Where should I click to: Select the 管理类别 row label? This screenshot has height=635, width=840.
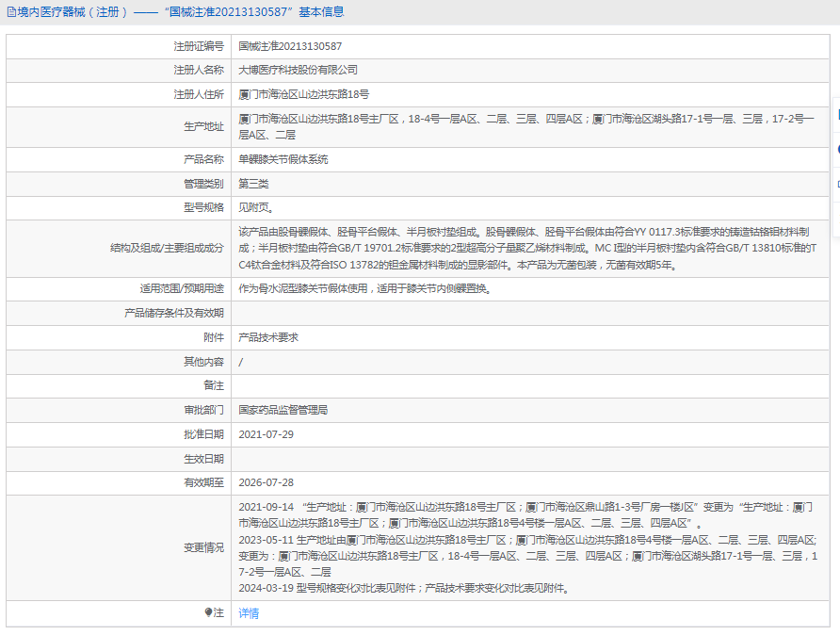pos(203,185)
